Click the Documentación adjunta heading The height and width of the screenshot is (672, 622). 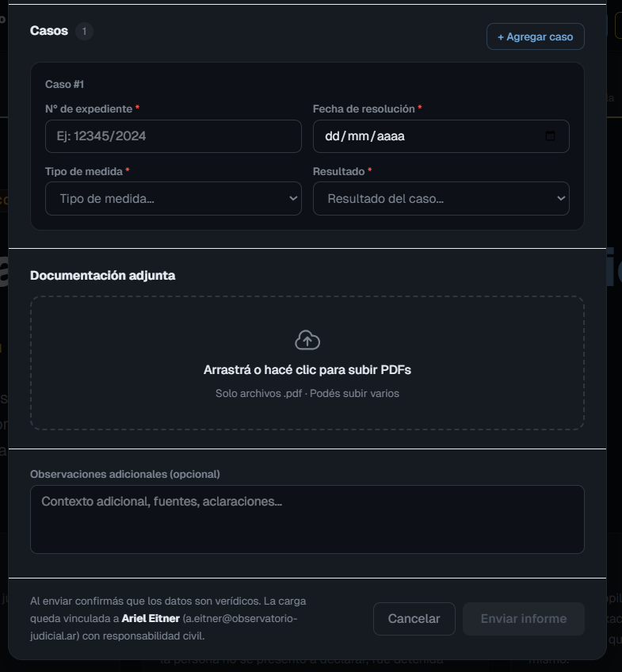coord(103,275)
